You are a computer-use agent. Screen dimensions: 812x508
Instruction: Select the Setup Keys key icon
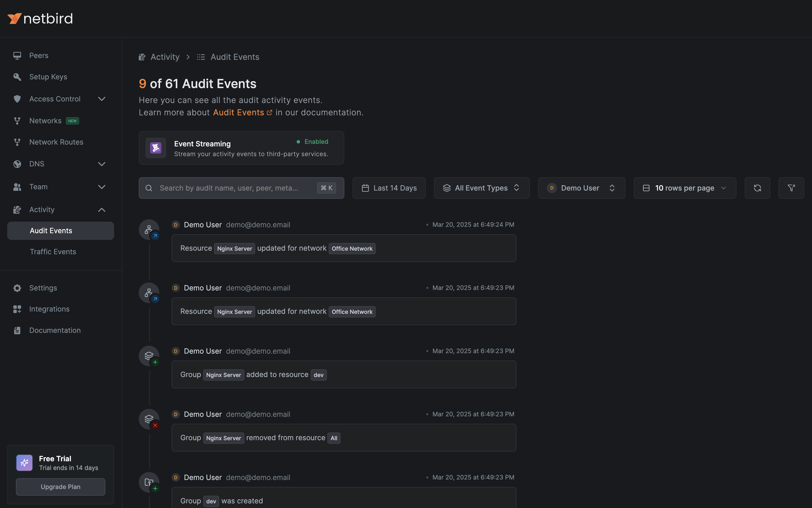17,77
